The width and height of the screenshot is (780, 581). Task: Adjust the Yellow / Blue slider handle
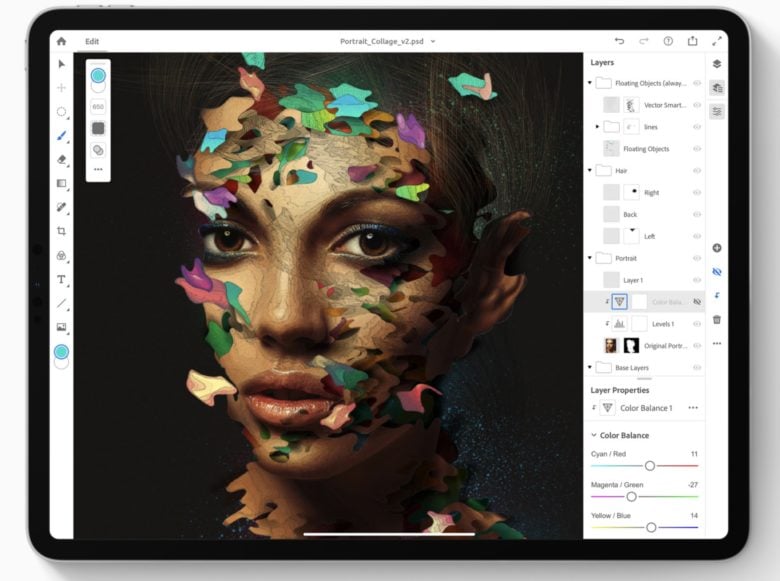point(651,527)
